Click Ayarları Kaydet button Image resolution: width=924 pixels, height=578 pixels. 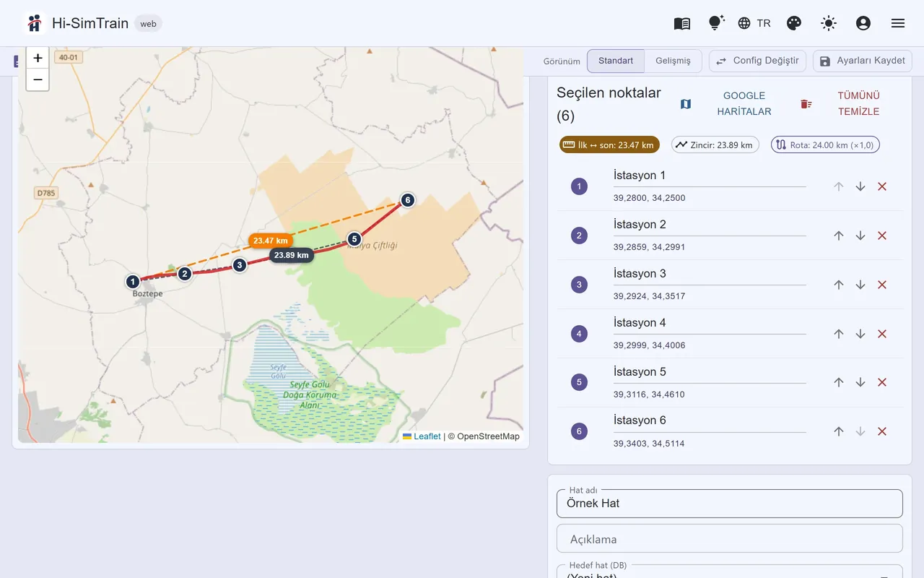[x=863, y=61]
